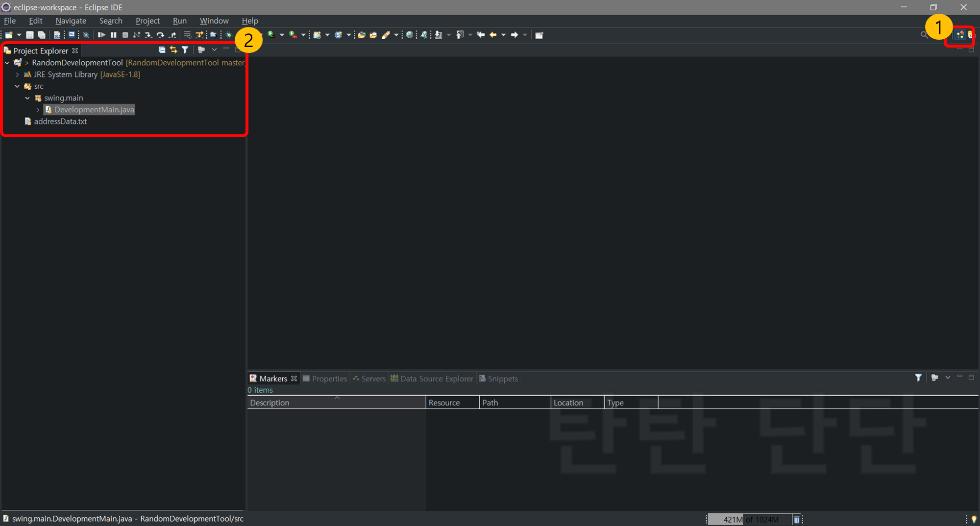Open the dropdown beside the New icon
The height and width of the screenshot is (526, 980).
[19, 35]
